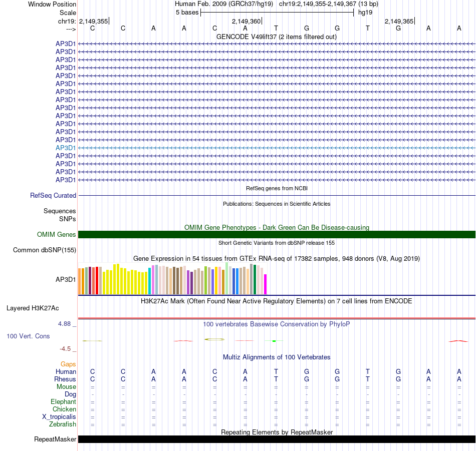Click the Common dbSNP(155) track label

45,250
